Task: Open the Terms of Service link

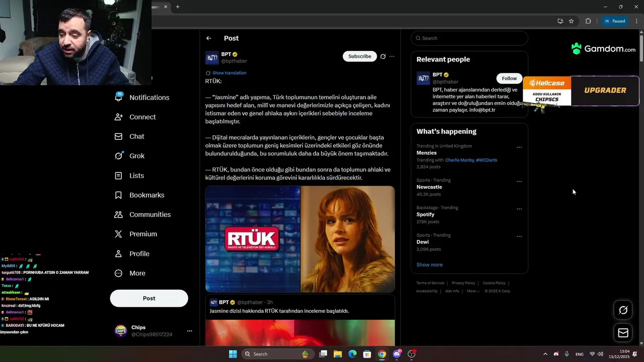Action: [430, 283]
